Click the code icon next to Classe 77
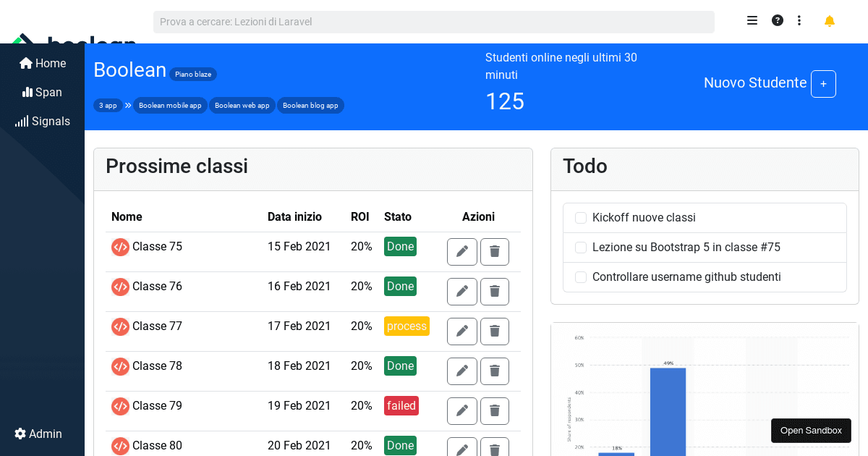The height and width of the screenshot is (456, 868). [x=120, y=326]
